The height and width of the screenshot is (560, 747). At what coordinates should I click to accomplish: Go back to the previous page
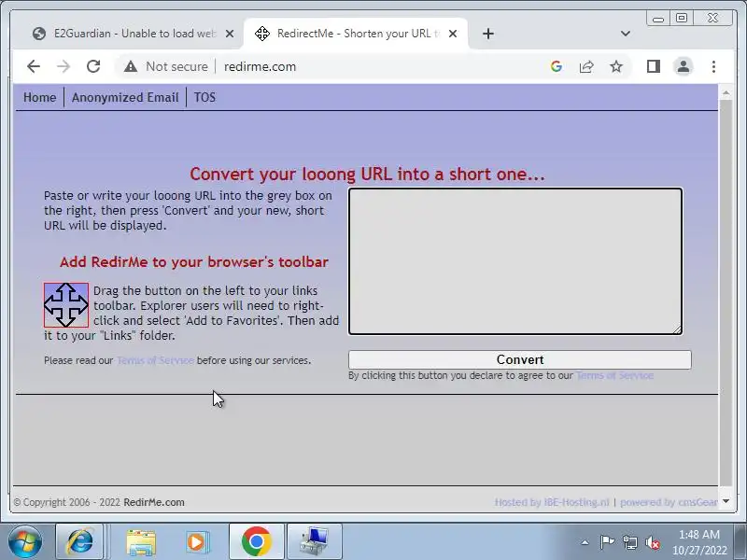click(34, 66)
